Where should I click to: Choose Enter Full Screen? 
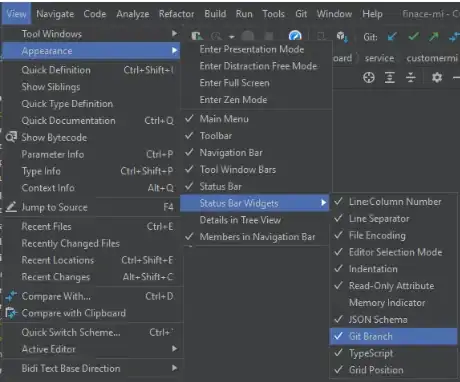pos(256,83)
